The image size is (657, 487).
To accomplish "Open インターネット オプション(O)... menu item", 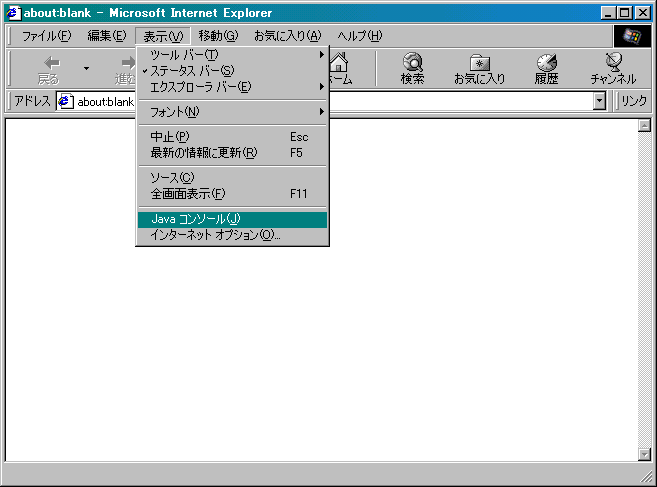I will coord(233,235).
